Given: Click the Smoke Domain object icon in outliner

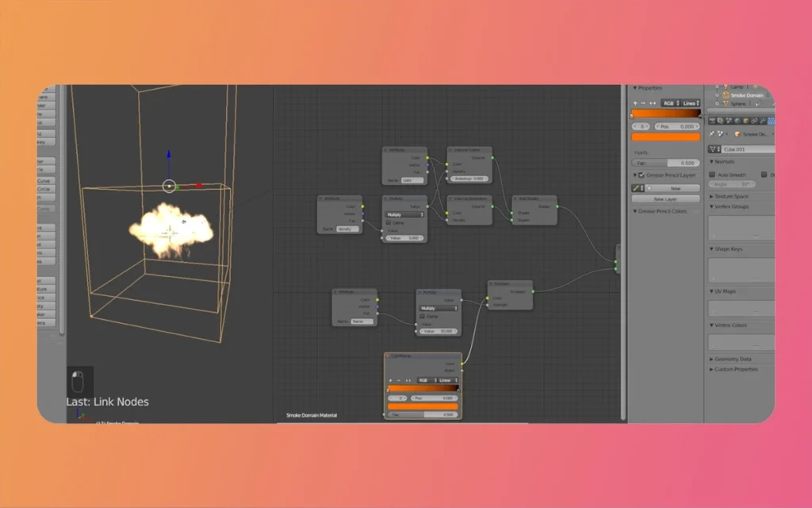Looking at the screenshot, I should (x=726, y=95).
